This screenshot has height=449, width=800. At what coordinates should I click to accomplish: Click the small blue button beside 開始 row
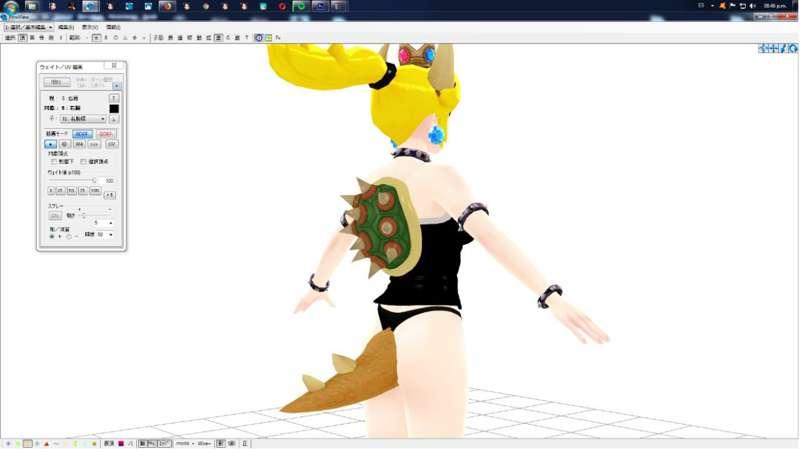(116, 86)
